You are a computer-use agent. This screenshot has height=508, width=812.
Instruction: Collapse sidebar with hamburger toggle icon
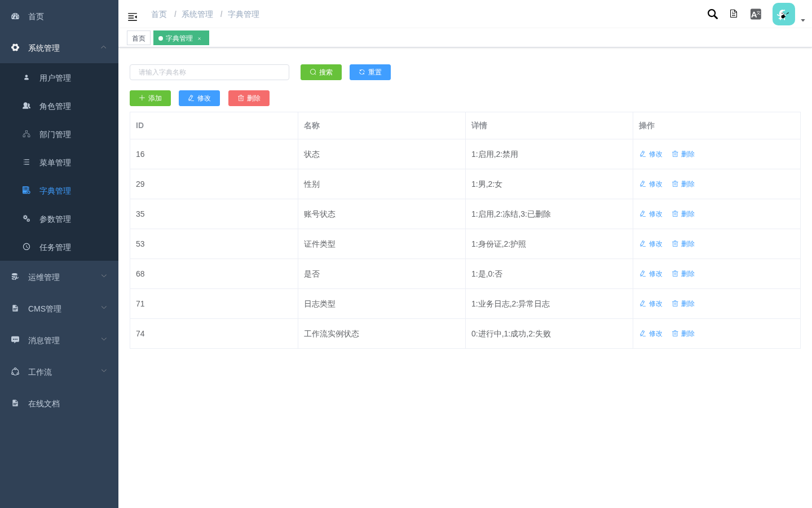coord(133,17)
